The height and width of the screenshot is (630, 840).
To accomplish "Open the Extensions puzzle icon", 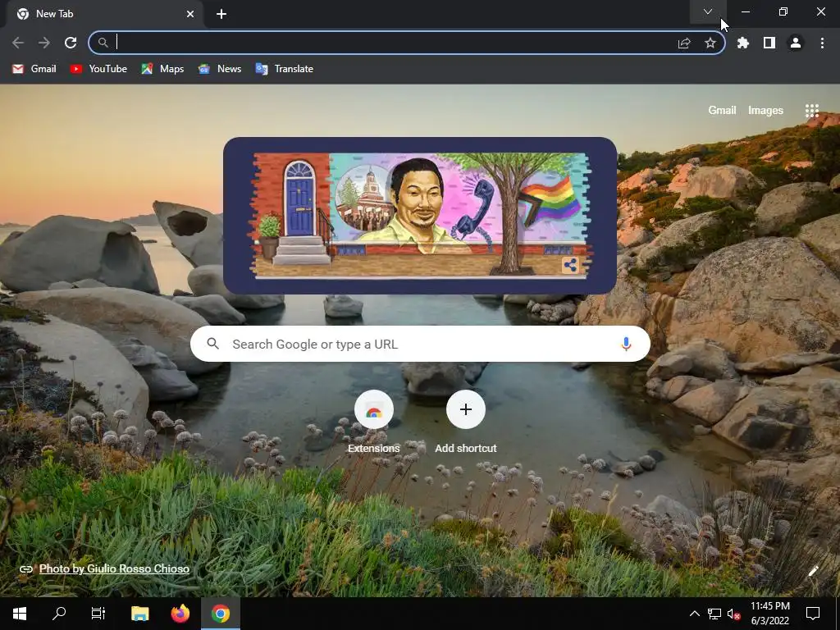I will pyautogui.click(x=743, y=43).
